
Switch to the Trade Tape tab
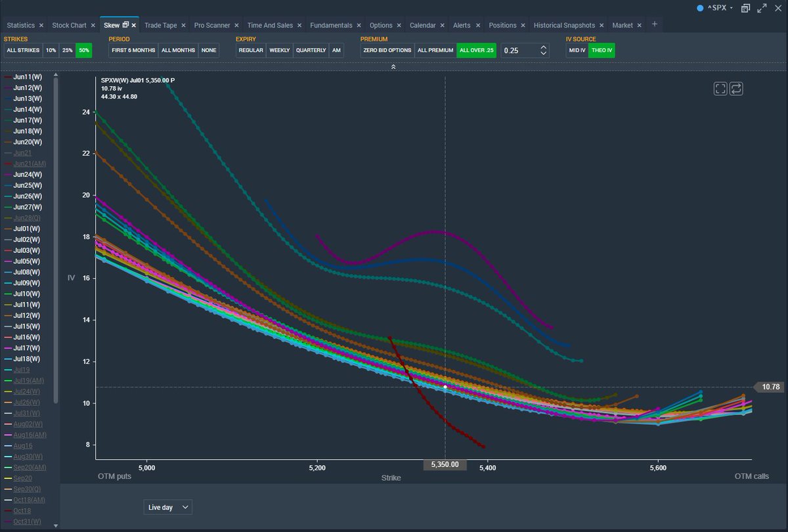coord(160,26)
